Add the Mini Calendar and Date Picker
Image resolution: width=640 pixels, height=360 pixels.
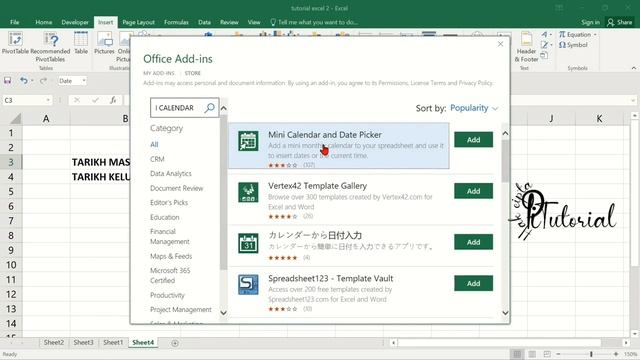tap(473, 140)
